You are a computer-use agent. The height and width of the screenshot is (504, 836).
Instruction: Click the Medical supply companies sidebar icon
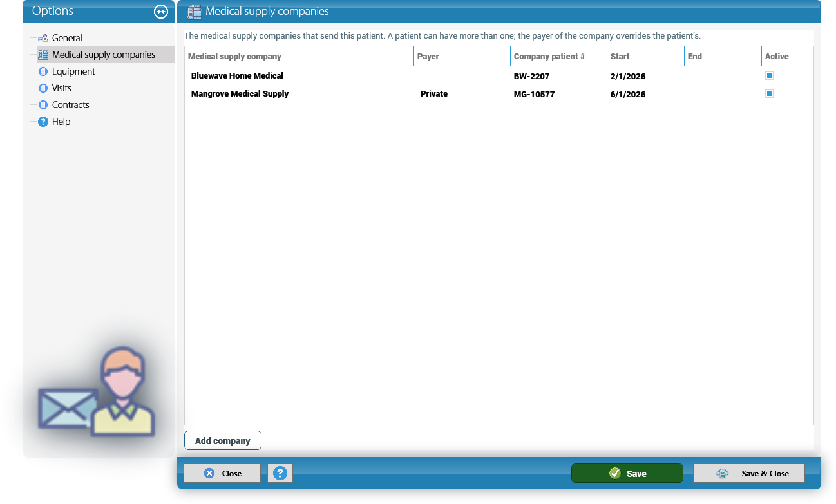[x=43, y=55]
